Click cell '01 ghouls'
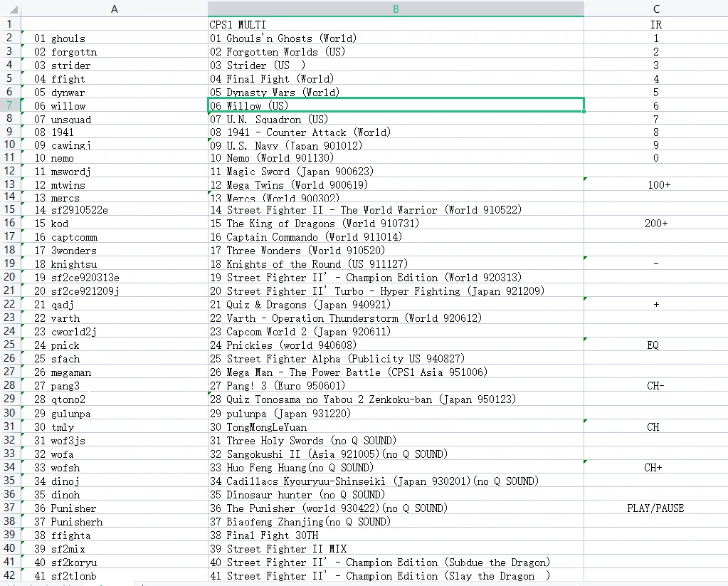The image size is (728, 586). [114, 38]
